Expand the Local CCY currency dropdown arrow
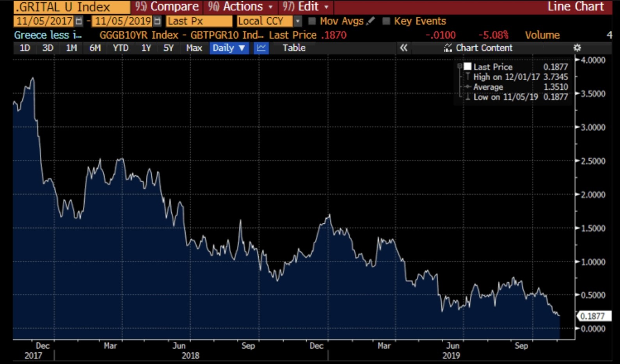The height and width of the screenshot is (364, 620). coord(298,21)
